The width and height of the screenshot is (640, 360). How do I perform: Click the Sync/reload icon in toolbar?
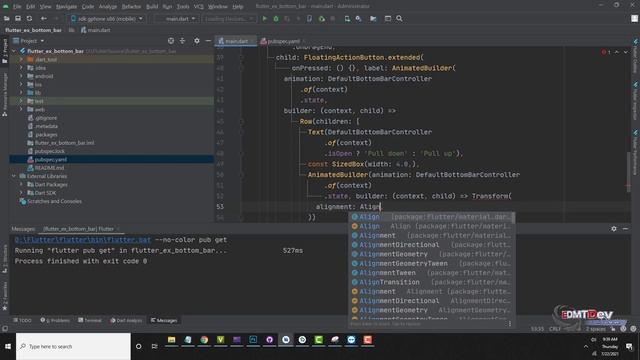pyautogui.click(x=29, y=18)
